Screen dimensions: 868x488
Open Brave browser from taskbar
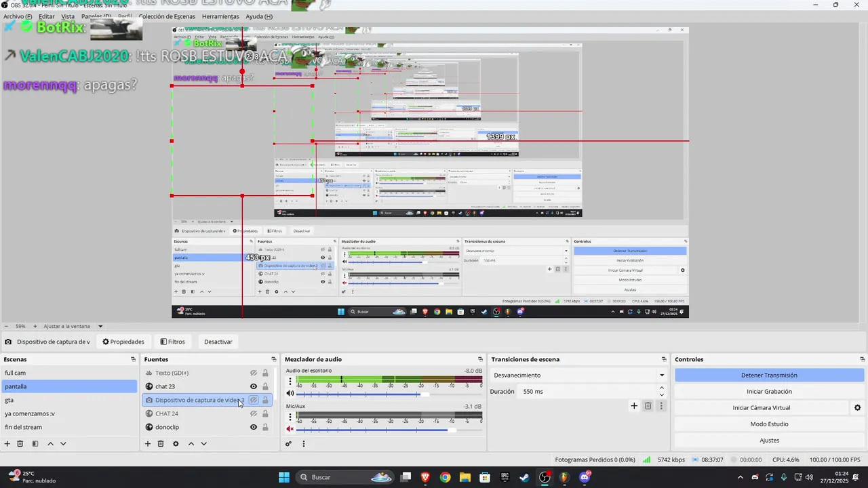coord(425,477)
